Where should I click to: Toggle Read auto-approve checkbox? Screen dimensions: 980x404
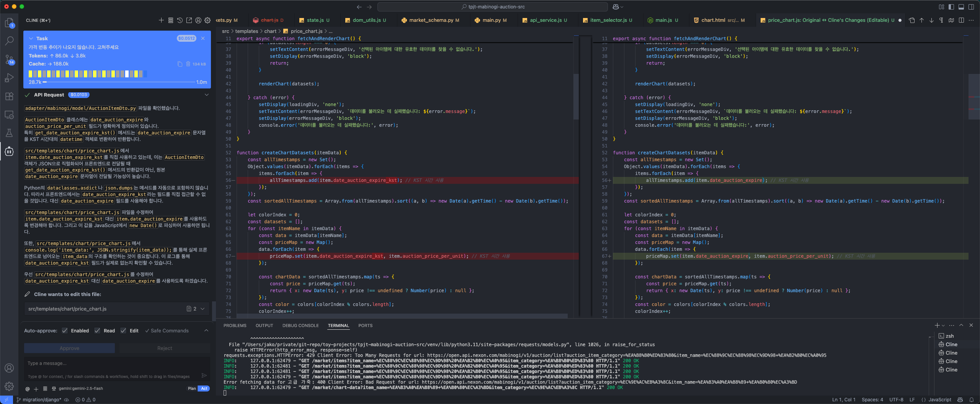pyautogui.click(x=97, y=330)
